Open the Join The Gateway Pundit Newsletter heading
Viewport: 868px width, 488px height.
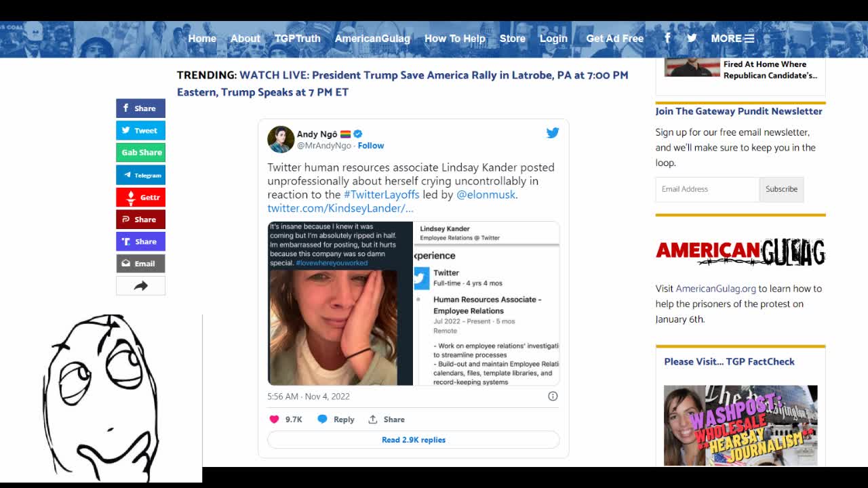[x=738, y=111]
